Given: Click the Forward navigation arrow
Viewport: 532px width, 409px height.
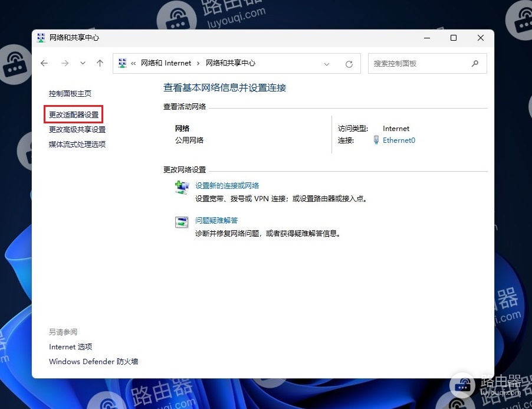Looking at the screenshot, I should (64, 63).
